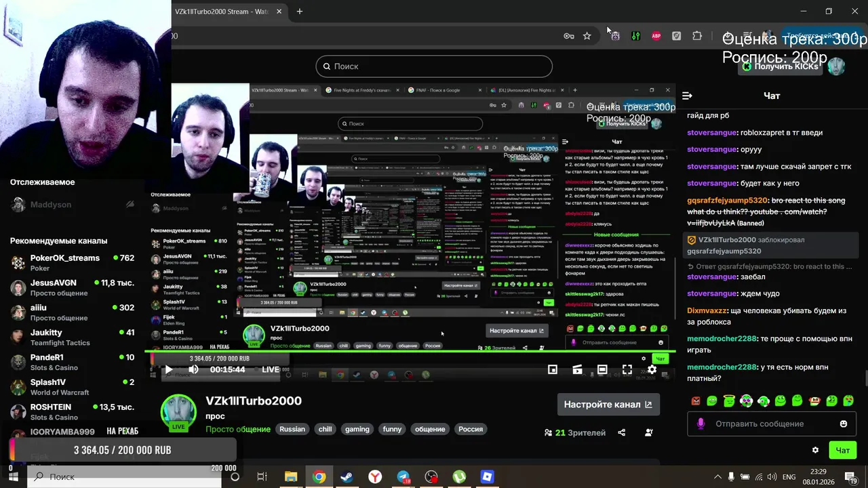Image resolution: width=868 pixels, height=488 pixels.
Task: Switch the main player to fullscreen
Action: coord(627,369)
